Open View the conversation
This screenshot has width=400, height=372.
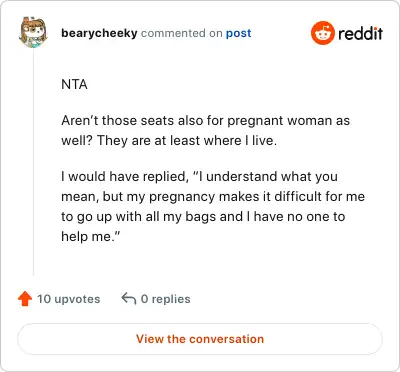pyautogui.click(x=200, y=339)
